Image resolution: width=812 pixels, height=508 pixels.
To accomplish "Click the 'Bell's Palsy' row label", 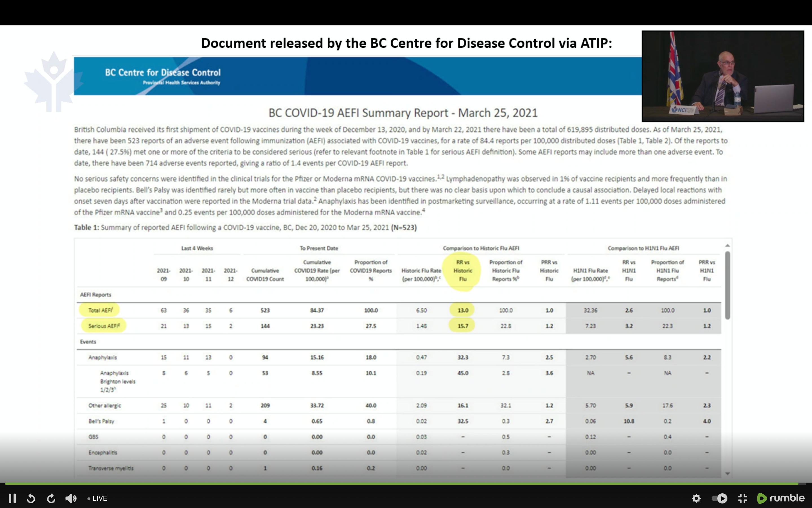I will [x=101, y=421].
